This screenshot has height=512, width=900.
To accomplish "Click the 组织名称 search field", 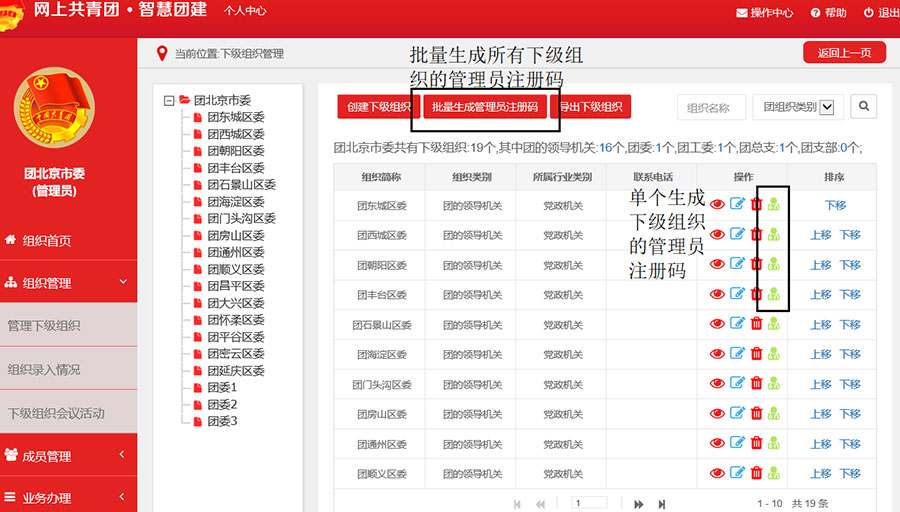I will 711,108.
